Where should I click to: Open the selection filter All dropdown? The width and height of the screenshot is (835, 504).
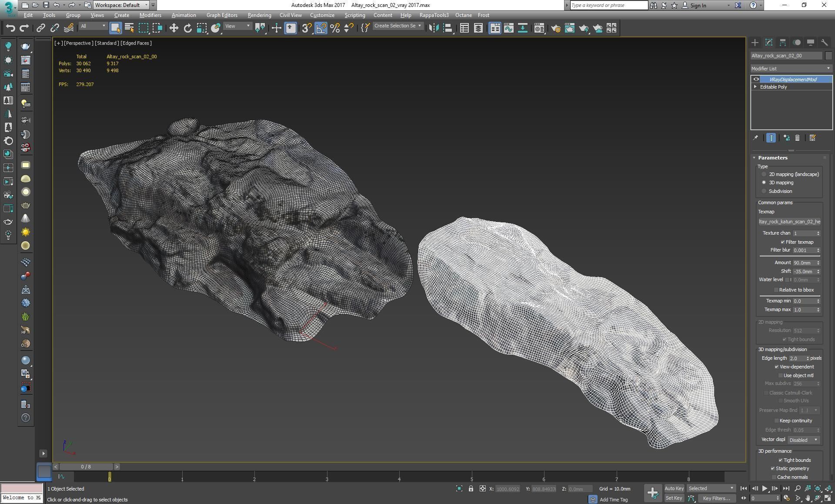[x=93, y=27]
